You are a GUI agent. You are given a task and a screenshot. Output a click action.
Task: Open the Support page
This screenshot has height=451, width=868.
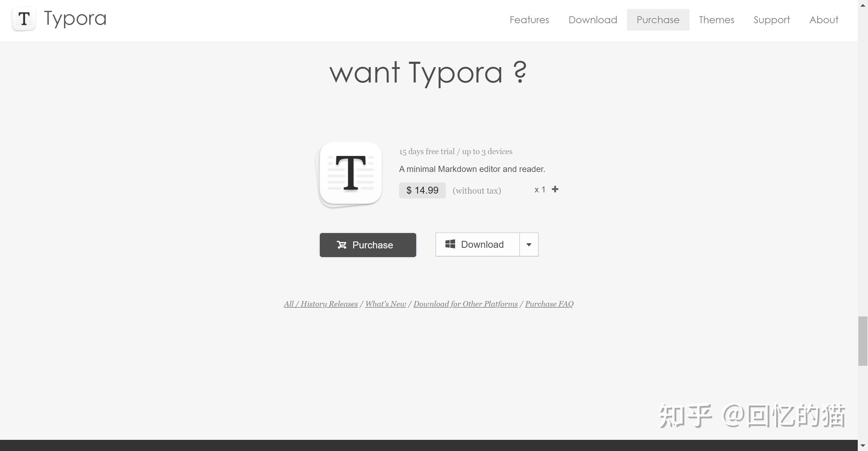tap(772, 20)
